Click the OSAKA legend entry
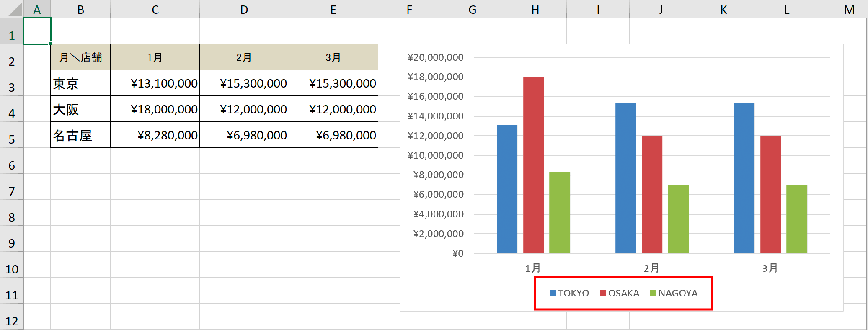This screenshot has height=330, width=868. click(620, 293)
